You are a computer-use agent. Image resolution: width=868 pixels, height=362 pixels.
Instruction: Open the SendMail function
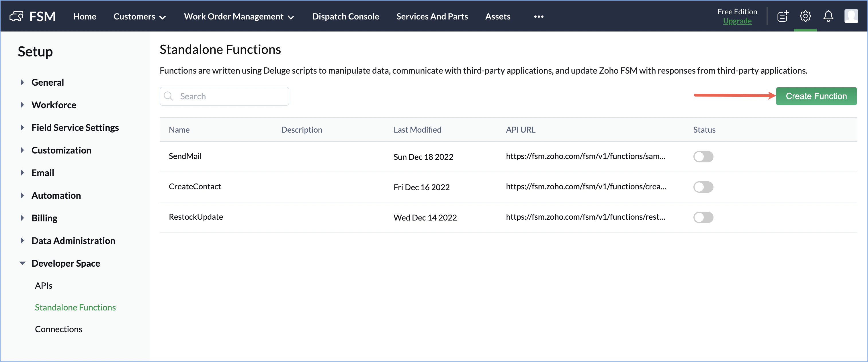(185, 156)
